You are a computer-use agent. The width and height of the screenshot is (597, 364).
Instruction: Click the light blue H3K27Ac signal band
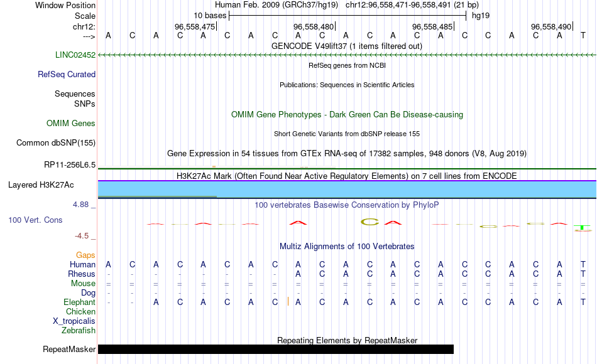pyautogui.click(x=347, y=189)
